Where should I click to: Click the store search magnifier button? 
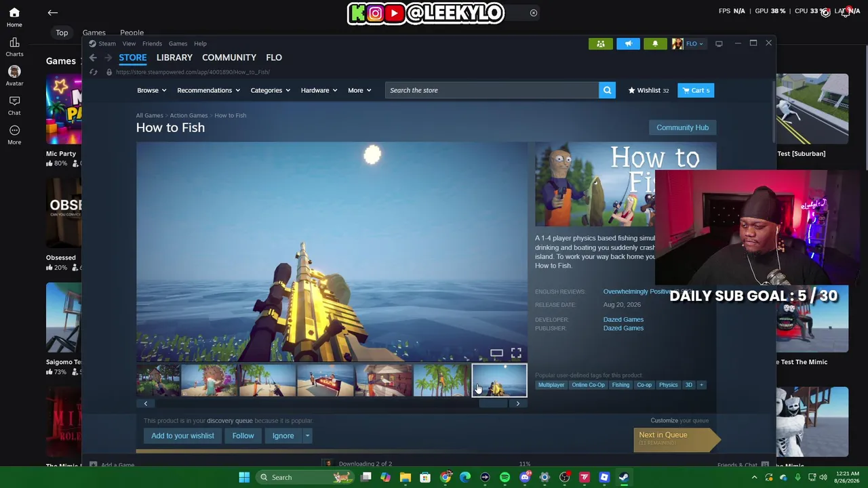(x=607, y=90)
